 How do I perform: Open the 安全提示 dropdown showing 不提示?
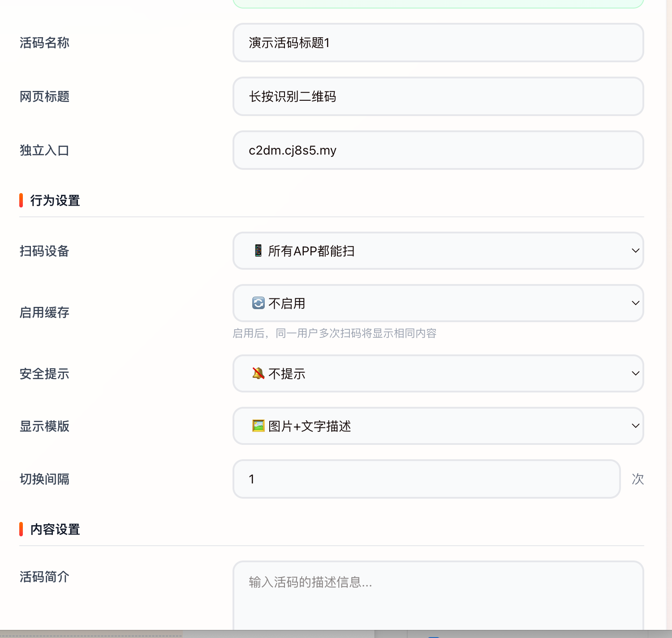(438, 373)
